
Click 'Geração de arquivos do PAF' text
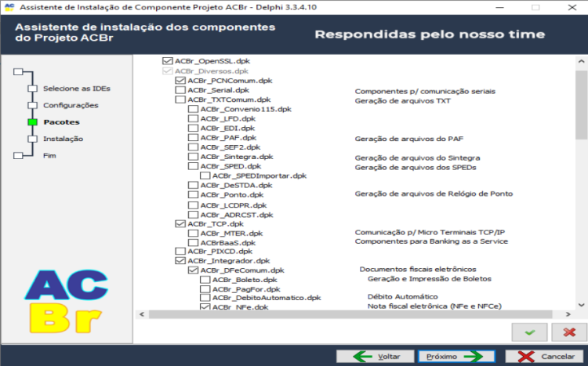[409, 139]
